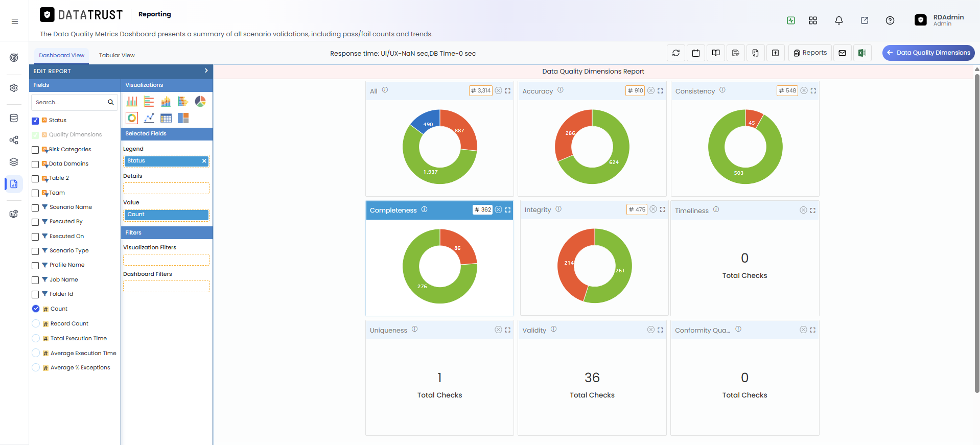Select the donut chart visualization
980x445 pixels.
pyautogui.click(x=132, y=118)
